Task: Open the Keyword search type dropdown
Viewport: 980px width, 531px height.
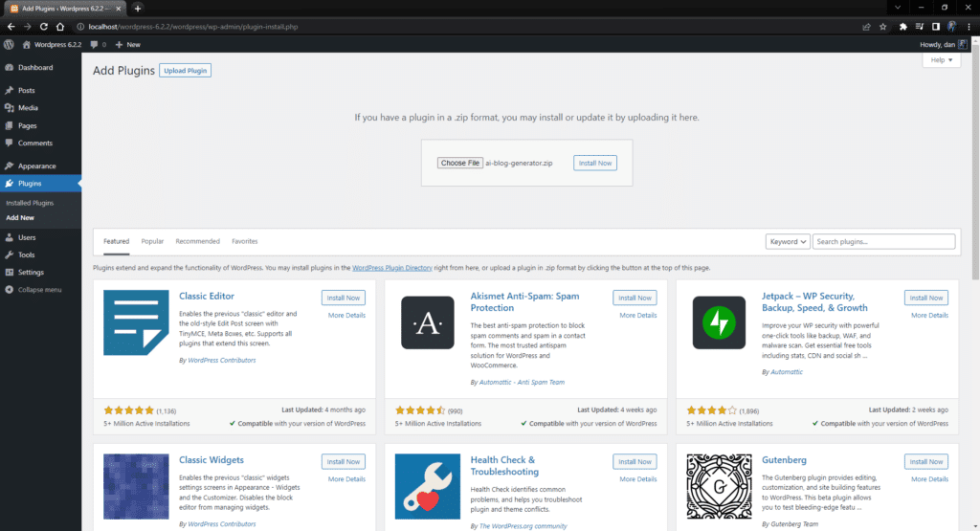Action: coord(788,242)
